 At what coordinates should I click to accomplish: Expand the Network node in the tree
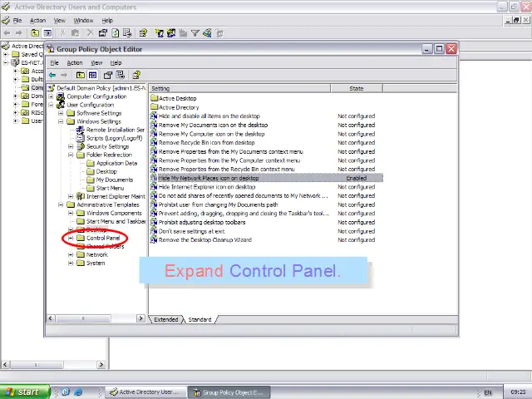pyautogui.click(x=71, y=255)
